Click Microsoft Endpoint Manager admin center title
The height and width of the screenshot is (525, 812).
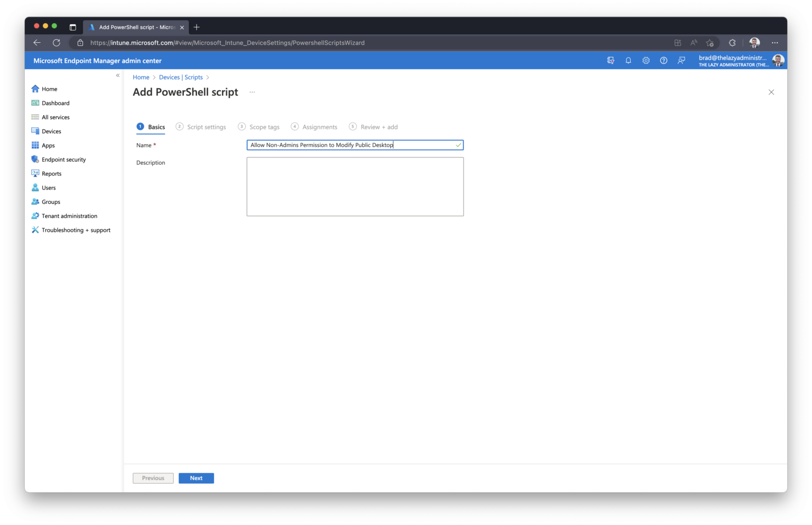point(97,61)
